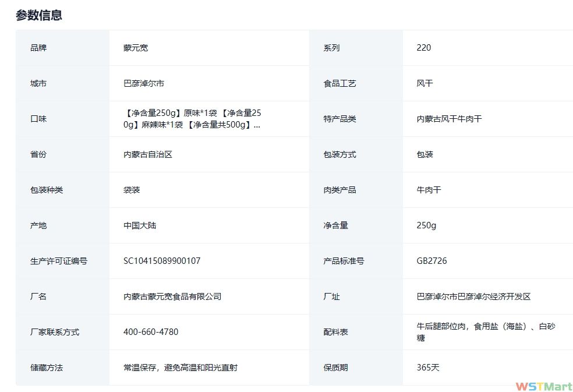
Task: Click the phone number 400-660-4780
Action: pyautogui.click(x=151, y=332)
